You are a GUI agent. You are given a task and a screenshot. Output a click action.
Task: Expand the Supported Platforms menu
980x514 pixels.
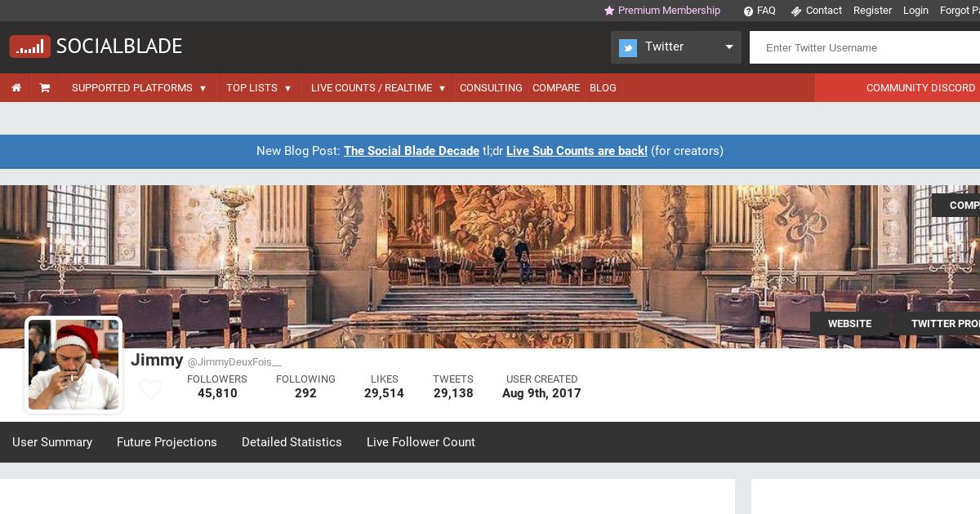139,87
